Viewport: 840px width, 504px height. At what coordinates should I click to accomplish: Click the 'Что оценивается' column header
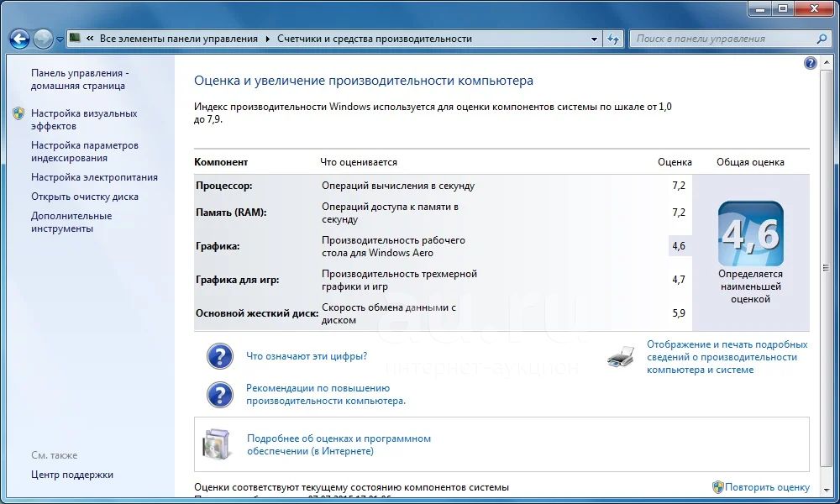[x=359, y=162]
